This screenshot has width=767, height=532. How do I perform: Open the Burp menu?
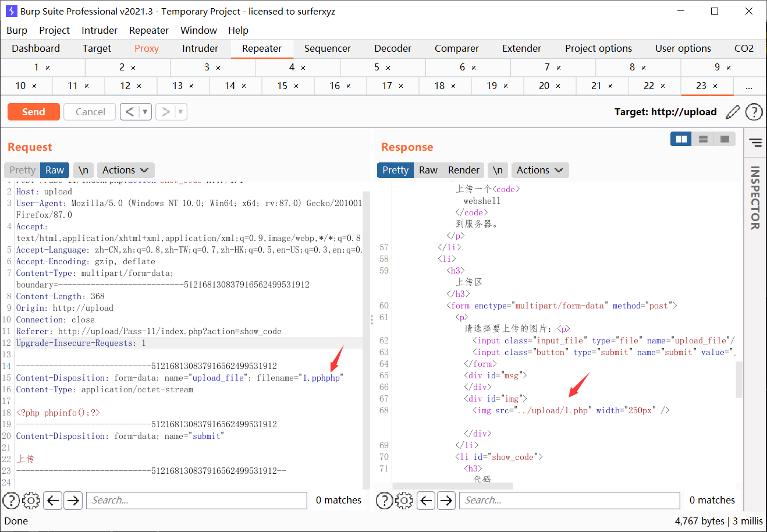coord(17,30)
